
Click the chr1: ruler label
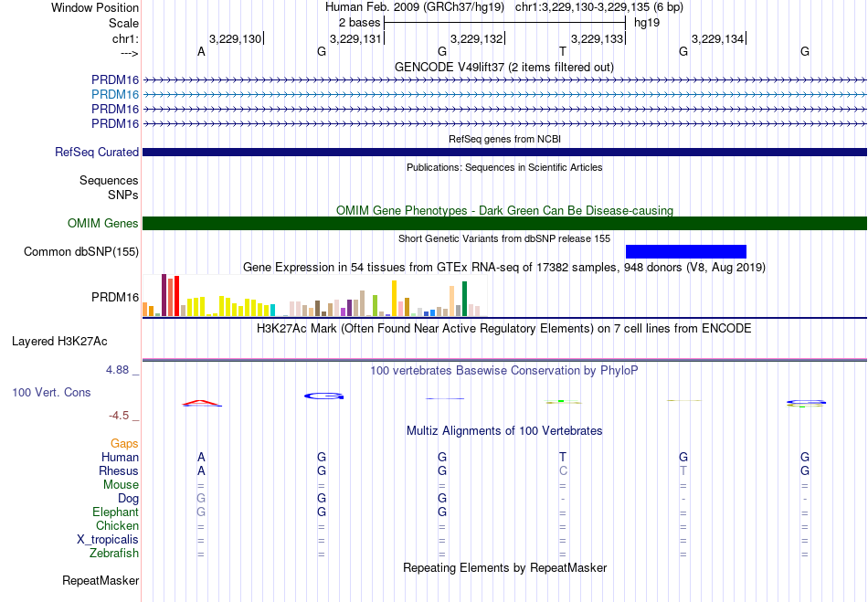point(125,38)
